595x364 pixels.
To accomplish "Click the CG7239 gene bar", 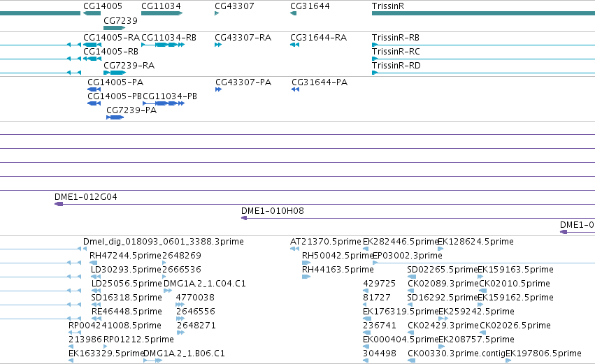I will pyautogui.click(x=114, y=28).
